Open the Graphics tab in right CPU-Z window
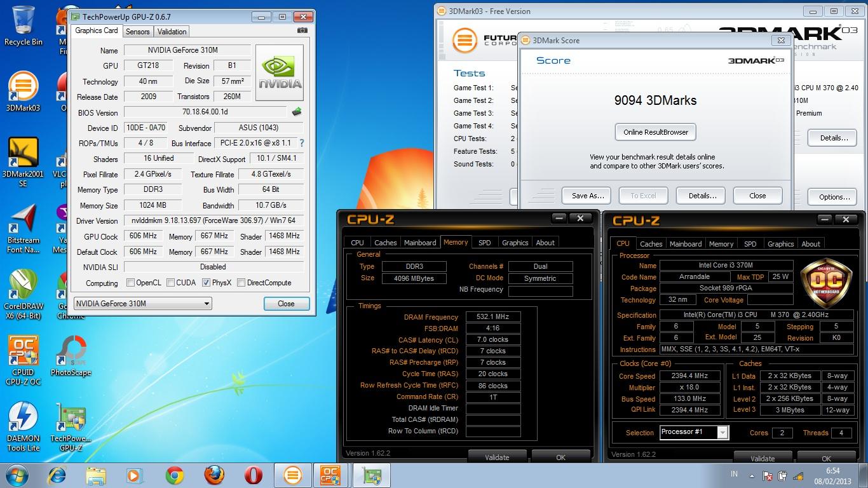 coord(780,244)
